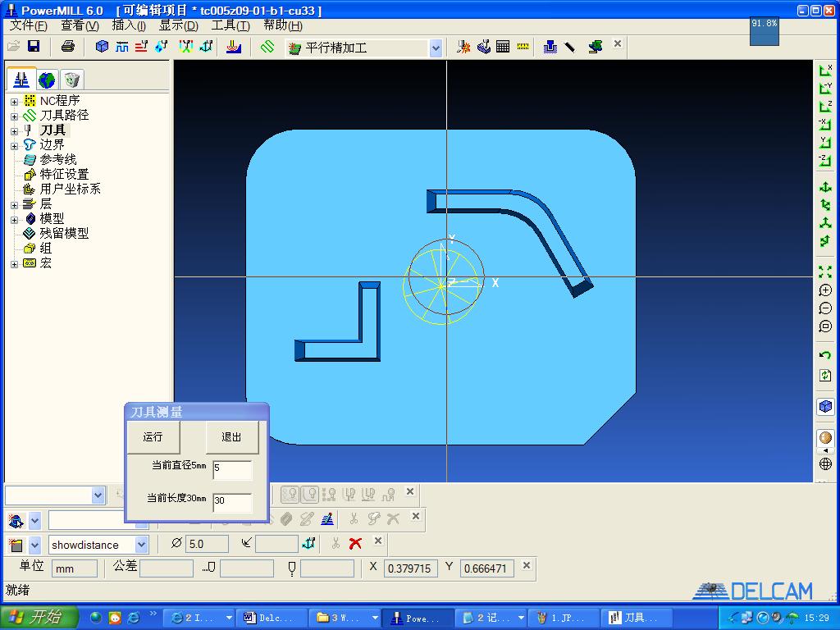
Task: Click the X coordinate 0.379715 field
Action: point(410,568)
